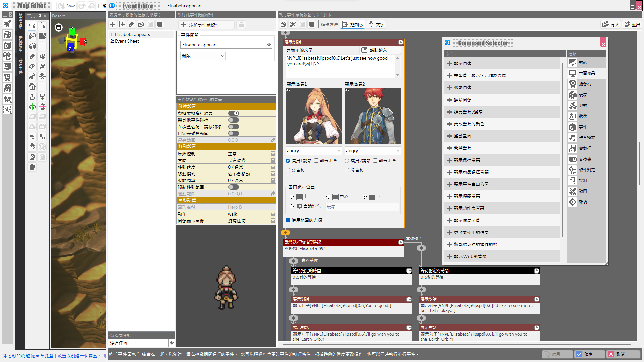The height and width of the screenshot is (362, 644).
Task: Expand the Elisabeta appears event switch dropdown
Action: pyautogui.click(x=269, y=45)
